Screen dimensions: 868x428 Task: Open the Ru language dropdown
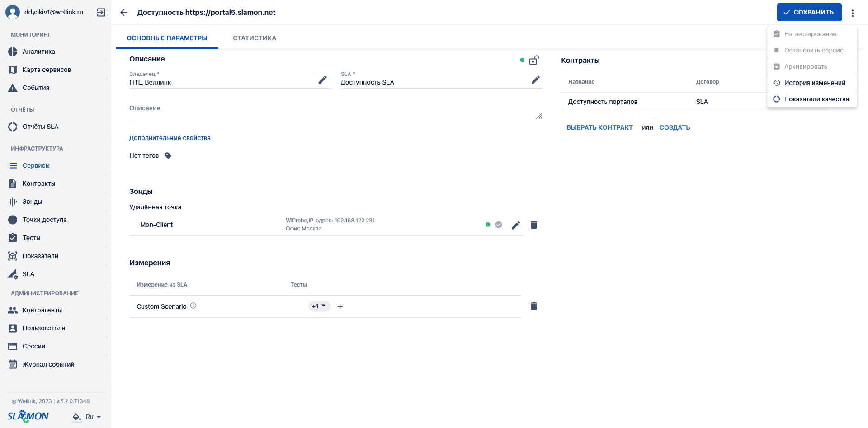pos(93,417)
